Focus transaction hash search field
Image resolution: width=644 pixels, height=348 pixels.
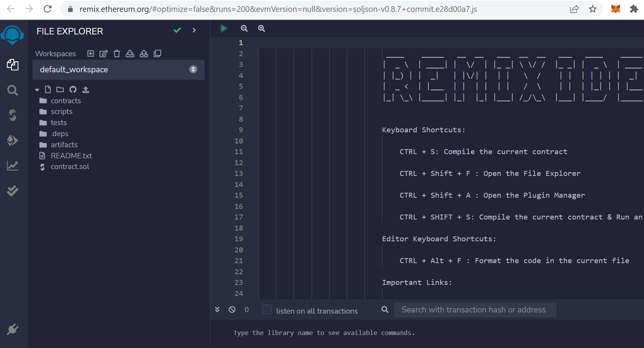point(475,310)
